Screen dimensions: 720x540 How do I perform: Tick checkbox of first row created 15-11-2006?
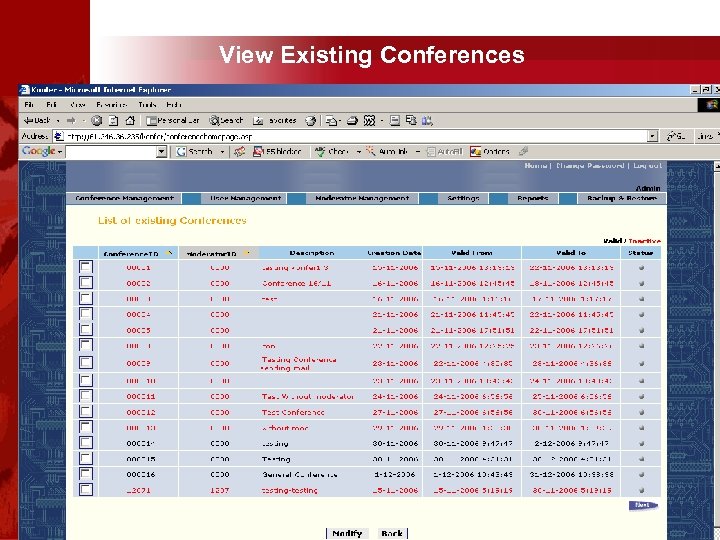pyautogui.click(x=86, y=267)
